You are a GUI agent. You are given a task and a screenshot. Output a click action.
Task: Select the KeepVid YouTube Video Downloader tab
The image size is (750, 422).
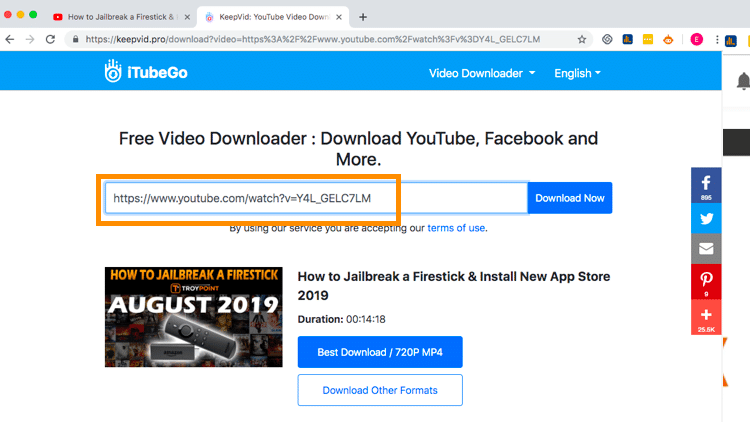(x=273, y=17)
